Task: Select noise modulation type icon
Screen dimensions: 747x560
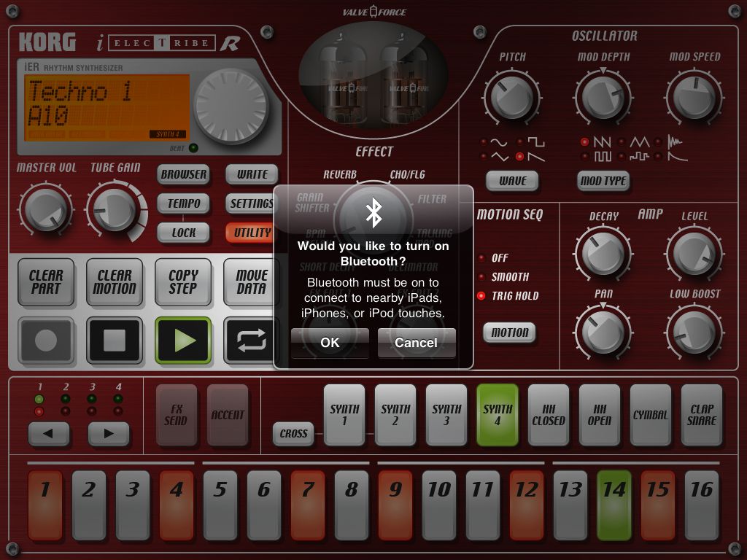Action: click(x=676, y=141)
